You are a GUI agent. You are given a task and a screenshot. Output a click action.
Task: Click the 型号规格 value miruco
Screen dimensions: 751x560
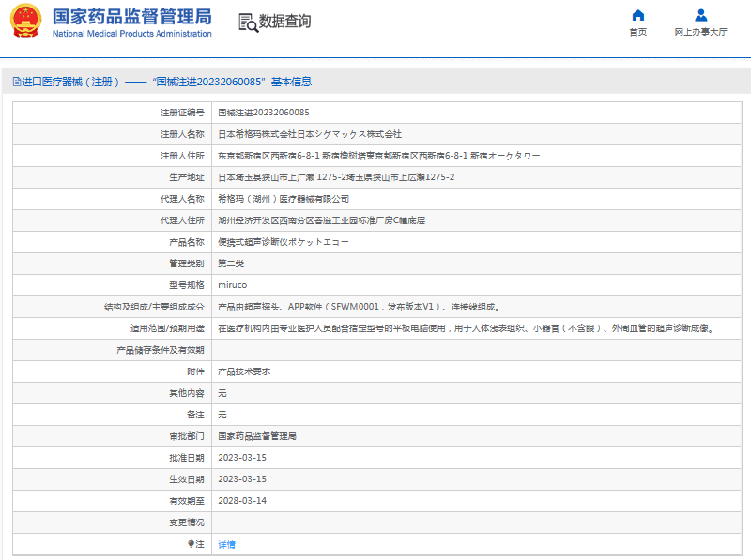tap(231, 284)
